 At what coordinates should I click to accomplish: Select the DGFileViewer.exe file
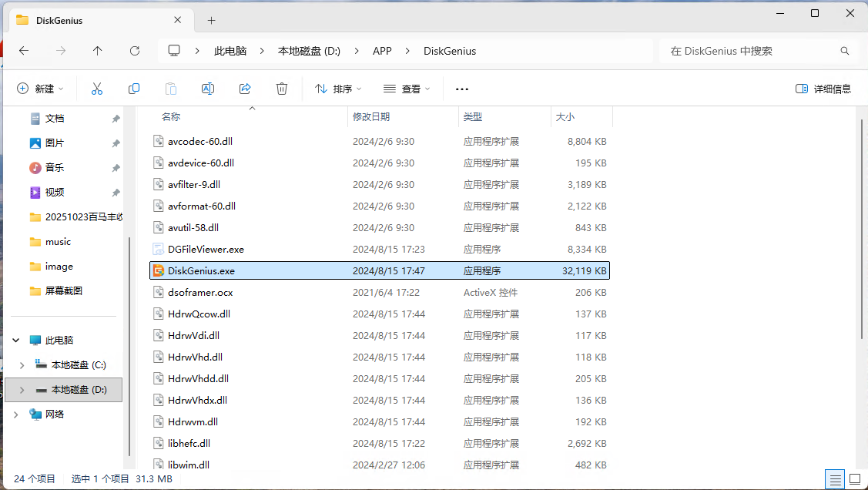tap(206, 249)
